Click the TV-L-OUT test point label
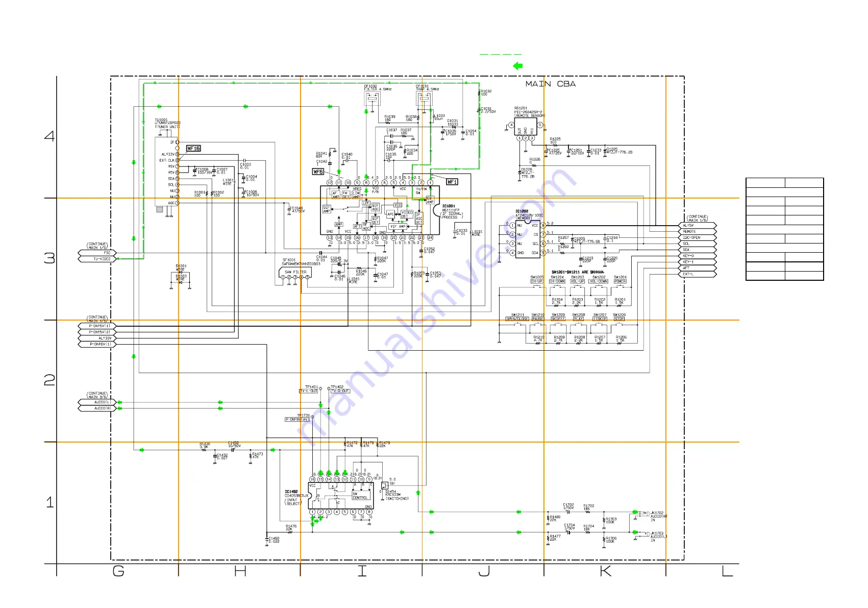This screenshot has height=608, width=868. click(x=308, y=391)
